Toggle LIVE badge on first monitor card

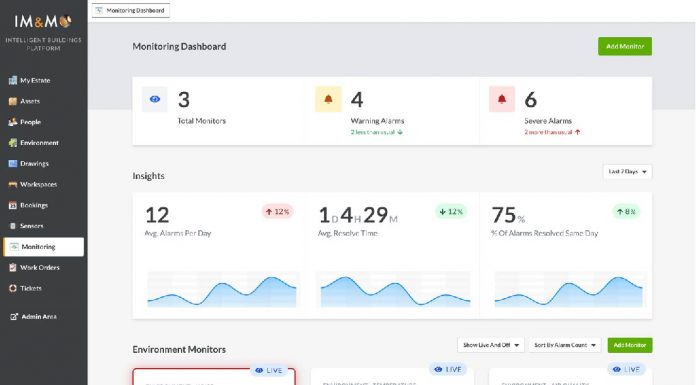coord(269,370)
